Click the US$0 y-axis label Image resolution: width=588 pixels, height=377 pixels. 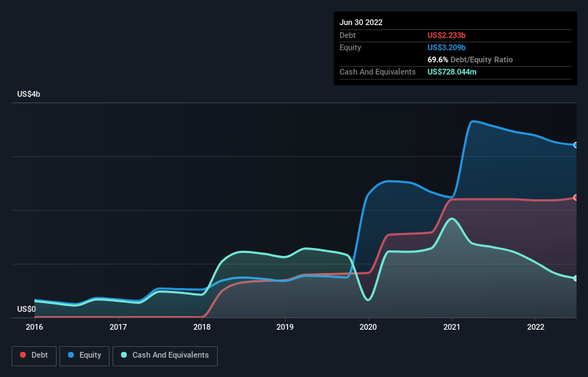click(26, 309)
